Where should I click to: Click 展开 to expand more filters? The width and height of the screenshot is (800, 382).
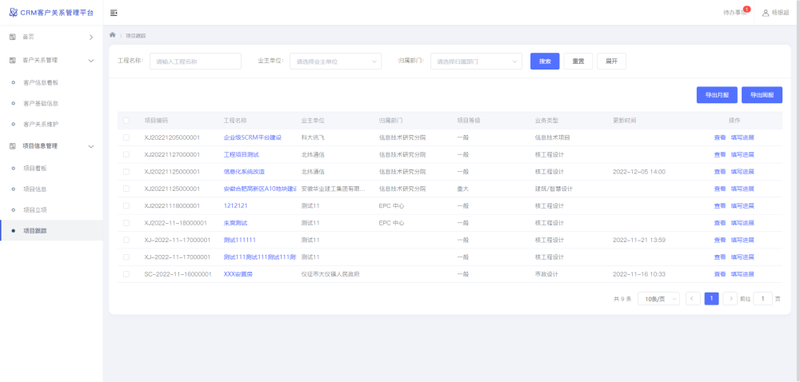coord(611,61)
